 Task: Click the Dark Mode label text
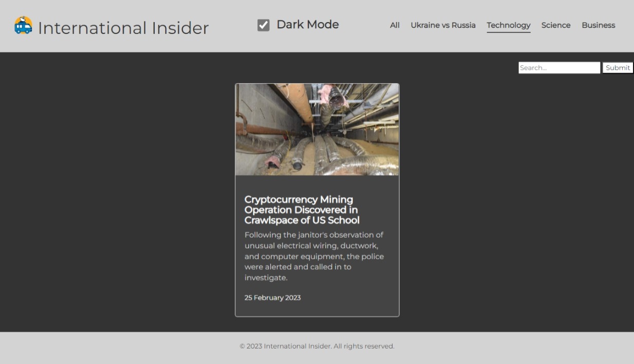pos(307,25)
